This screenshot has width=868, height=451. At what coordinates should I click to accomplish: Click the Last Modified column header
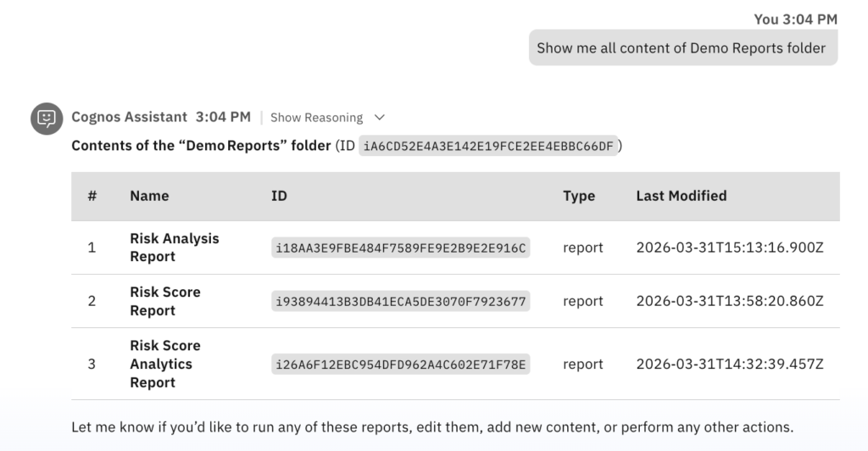(681, 196)
